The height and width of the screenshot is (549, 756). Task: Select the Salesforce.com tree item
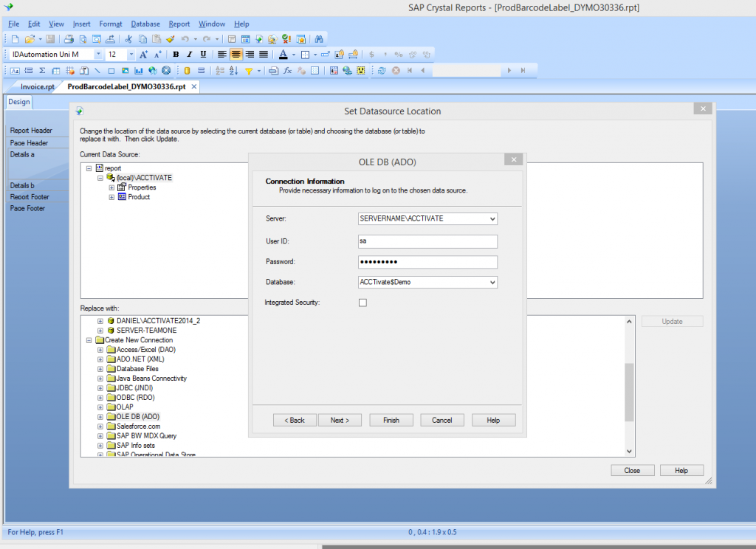click(138, 427)
